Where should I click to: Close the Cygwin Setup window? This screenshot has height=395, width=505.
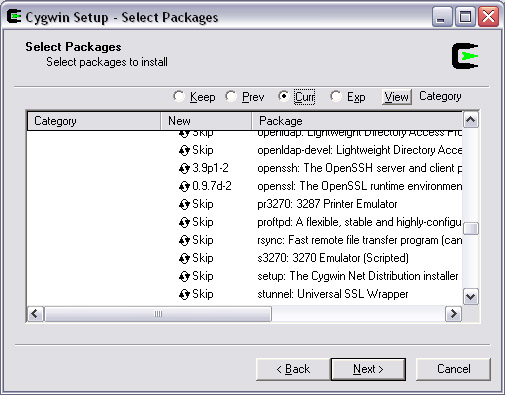[488, 17]
